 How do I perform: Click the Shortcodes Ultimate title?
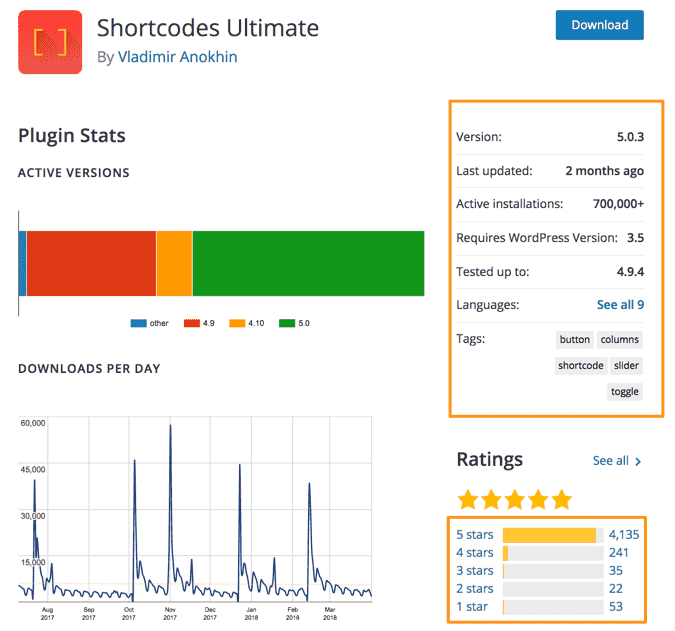208,28
